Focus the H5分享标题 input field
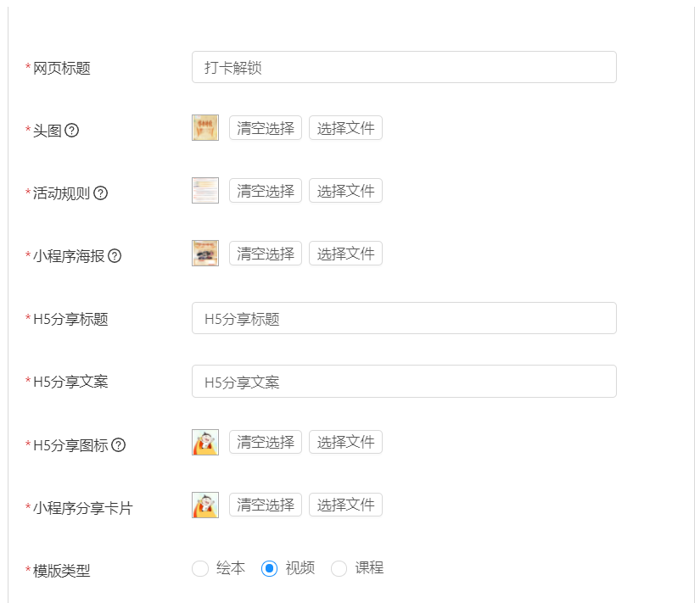Image resolution: width=700 pixels, height=603 pixels. 404,319
